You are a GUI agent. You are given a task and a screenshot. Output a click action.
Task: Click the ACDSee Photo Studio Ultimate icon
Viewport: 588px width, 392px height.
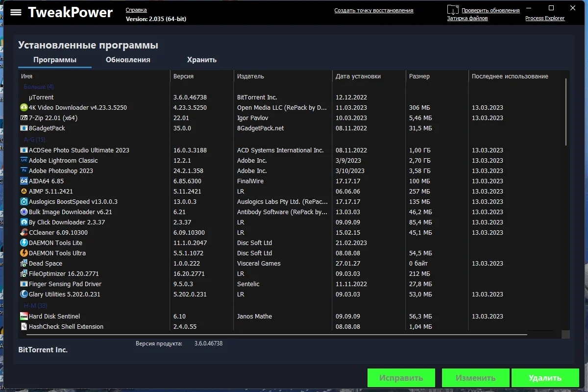[x=24, y=150]
